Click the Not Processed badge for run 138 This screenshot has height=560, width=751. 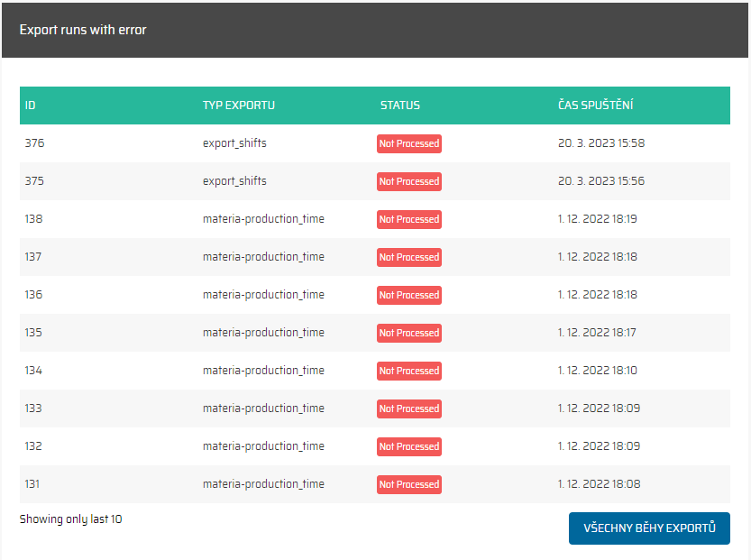[x=408, y=219]
